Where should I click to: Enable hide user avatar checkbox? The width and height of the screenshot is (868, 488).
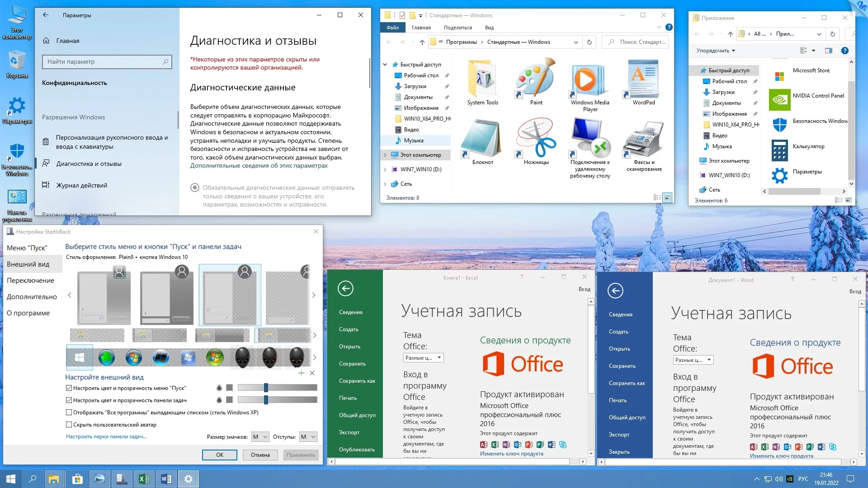pyautogui.click(x=69, y=425)
